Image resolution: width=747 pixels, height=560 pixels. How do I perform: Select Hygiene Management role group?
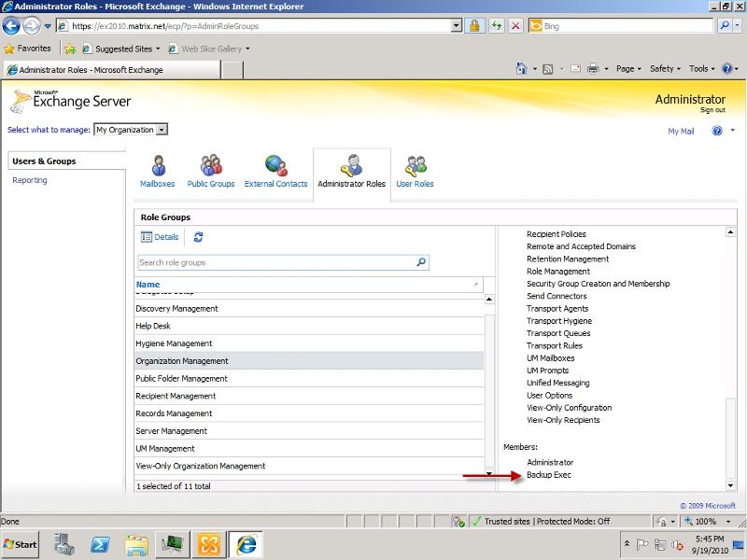click(x=309, y=343)
